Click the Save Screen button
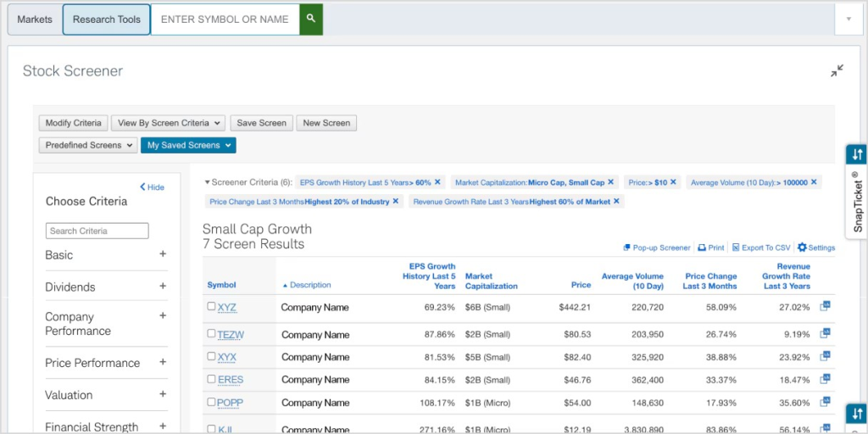 tap(262, 123)
